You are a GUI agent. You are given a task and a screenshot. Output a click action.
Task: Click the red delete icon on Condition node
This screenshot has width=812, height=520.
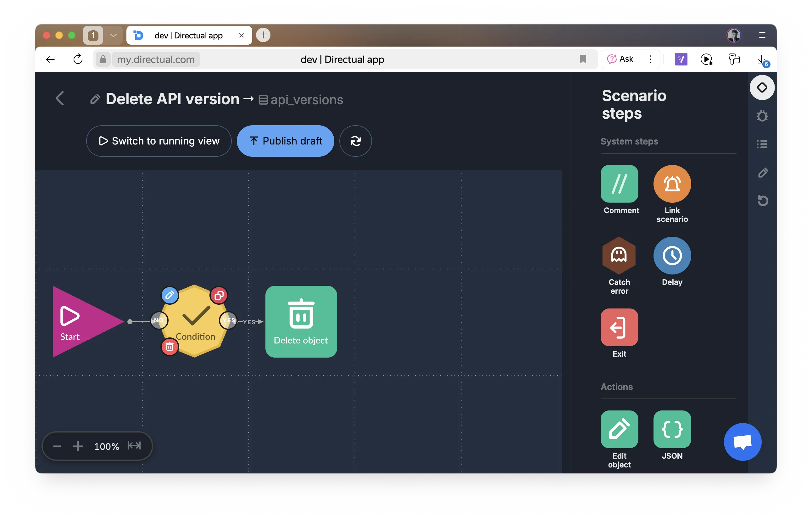(170, 347)
